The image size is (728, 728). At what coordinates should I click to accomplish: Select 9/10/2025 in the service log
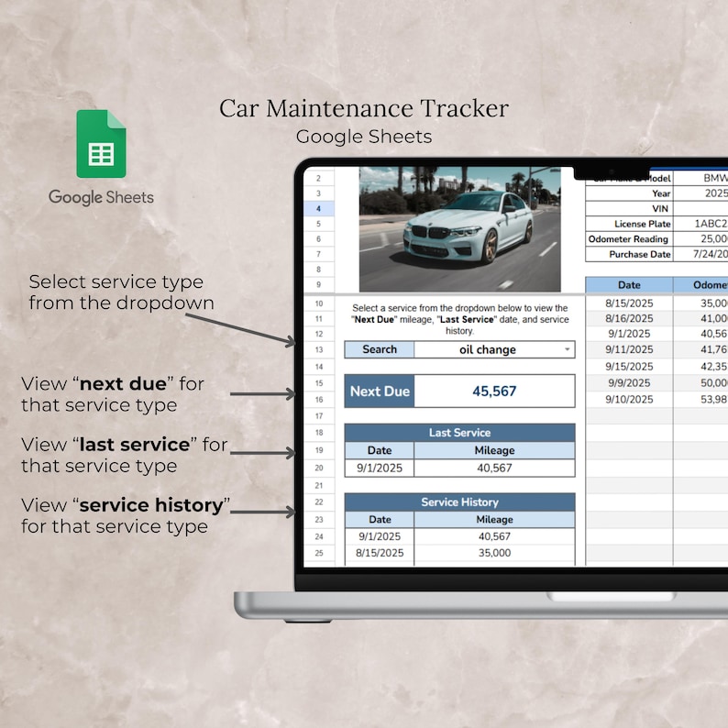[629, 399]
